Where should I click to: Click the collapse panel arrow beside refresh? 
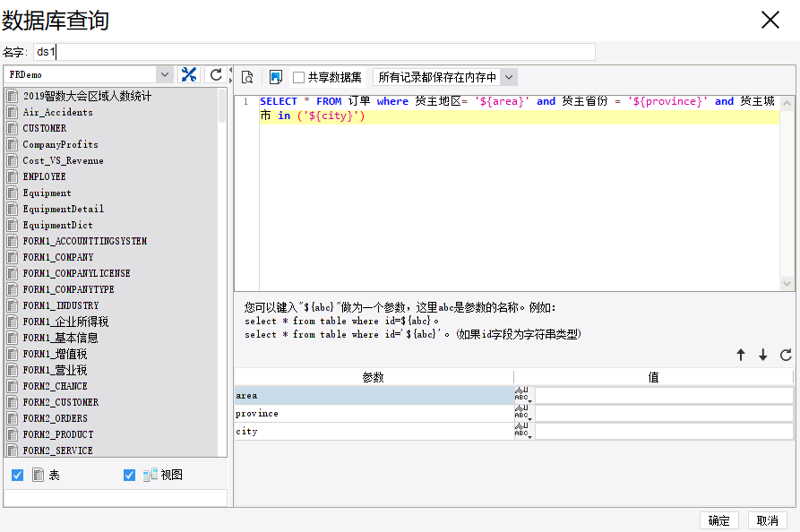(x=230, y=70)
